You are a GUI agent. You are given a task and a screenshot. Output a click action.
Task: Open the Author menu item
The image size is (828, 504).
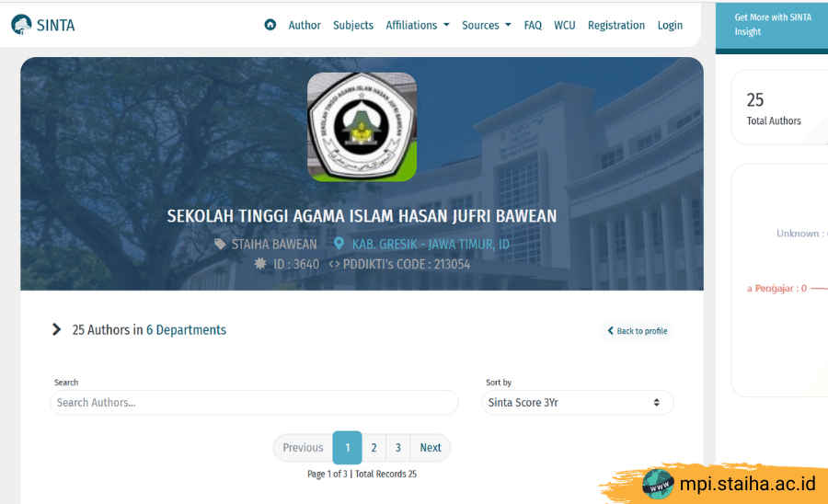[305, 25]
